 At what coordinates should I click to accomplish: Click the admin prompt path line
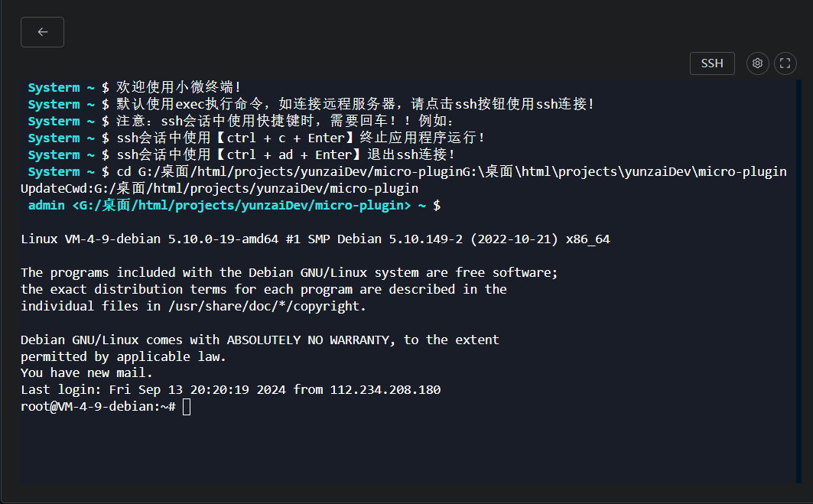(234, 205)
